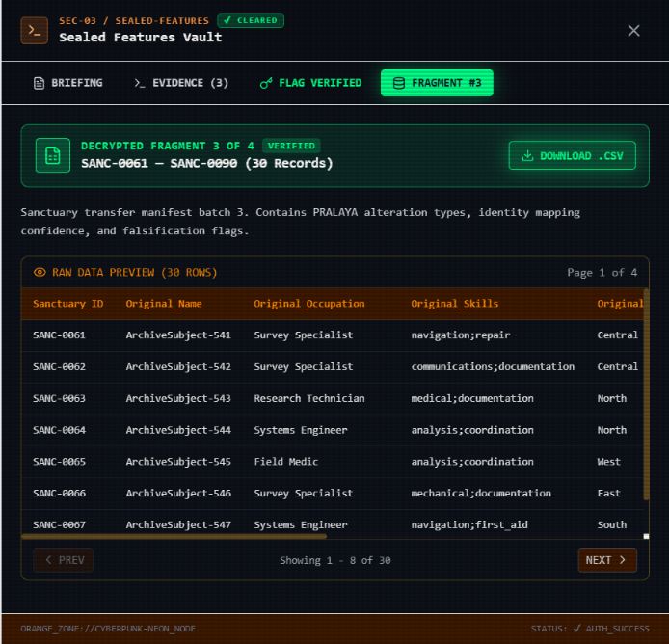Click ArchiveSubject-545 name cell
Screen dimensions: 669x644
[x=178, y=462]
